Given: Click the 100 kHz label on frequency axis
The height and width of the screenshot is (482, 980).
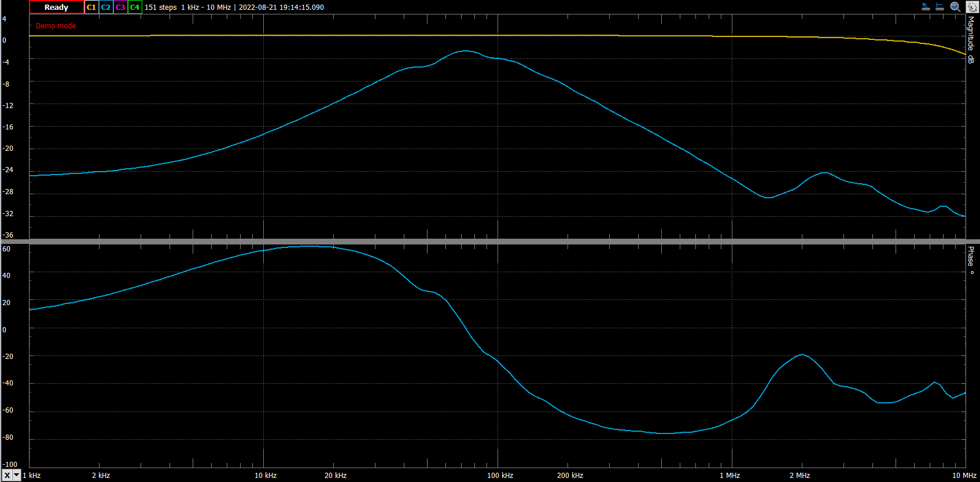Looking at the screenshot, I should click(x=500, y=476).
